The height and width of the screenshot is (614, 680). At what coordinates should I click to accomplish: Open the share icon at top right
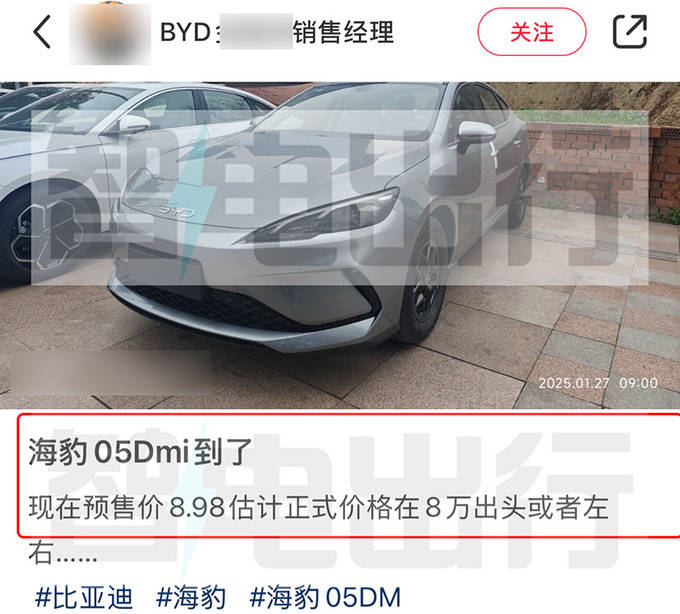pyautogui.click(x=630, y=32)
